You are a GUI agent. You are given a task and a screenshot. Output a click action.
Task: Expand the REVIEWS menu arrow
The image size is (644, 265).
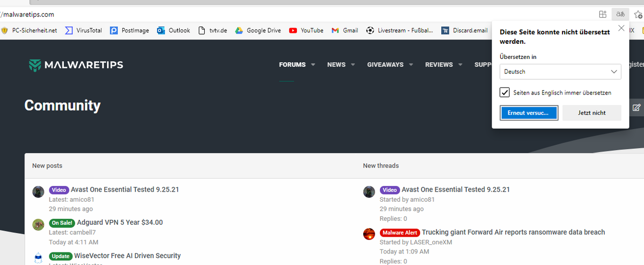coord(460,65)
